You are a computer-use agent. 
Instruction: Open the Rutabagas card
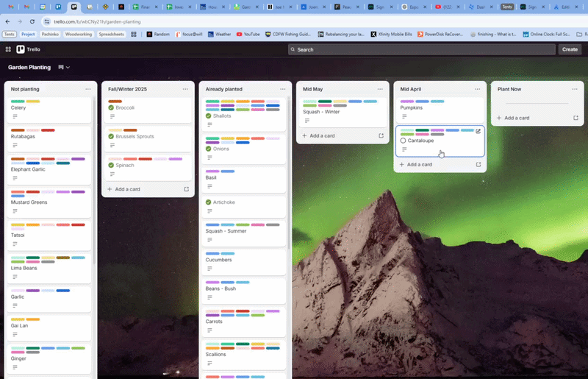[x=49, y=138]
